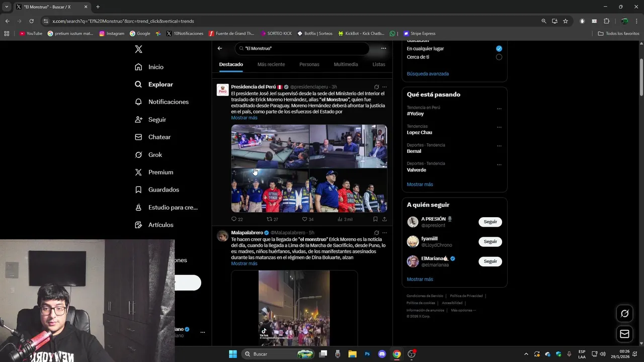Open Chrome extensions puzzle icon
644x362 pixels.
pyautogui.click(x=606, y=21)
